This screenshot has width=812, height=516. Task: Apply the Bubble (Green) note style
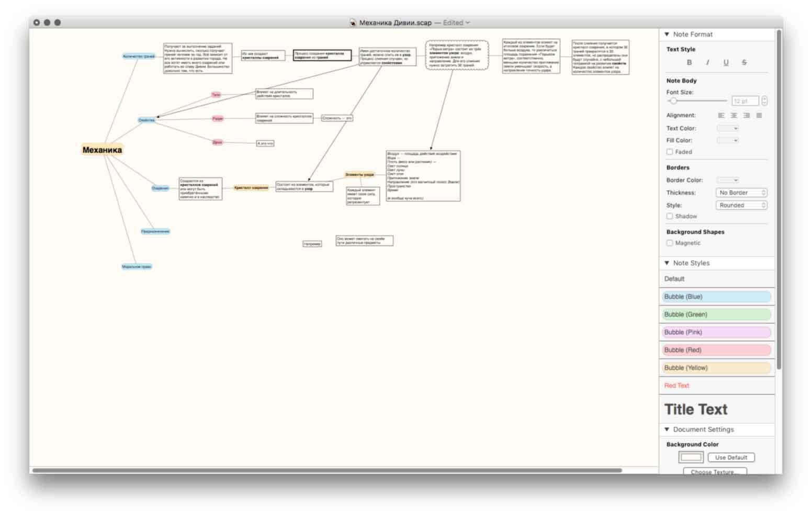716,315
